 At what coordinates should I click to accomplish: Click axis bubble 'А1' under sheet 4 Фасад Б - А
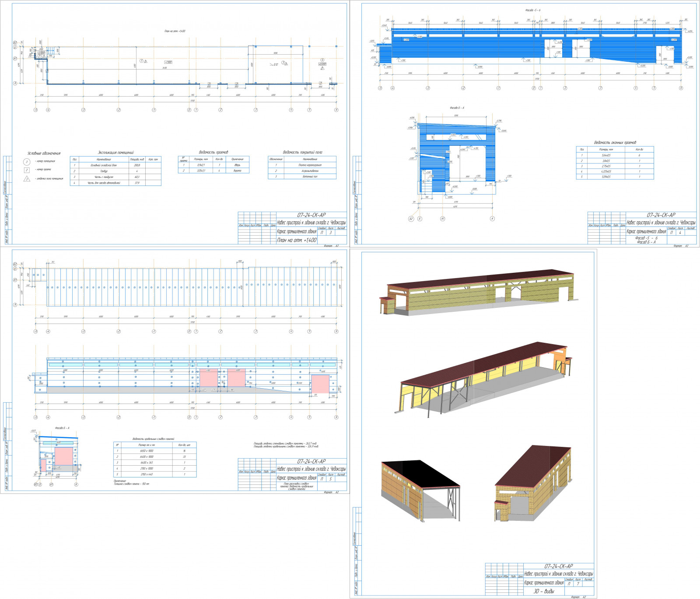[442, 219]
